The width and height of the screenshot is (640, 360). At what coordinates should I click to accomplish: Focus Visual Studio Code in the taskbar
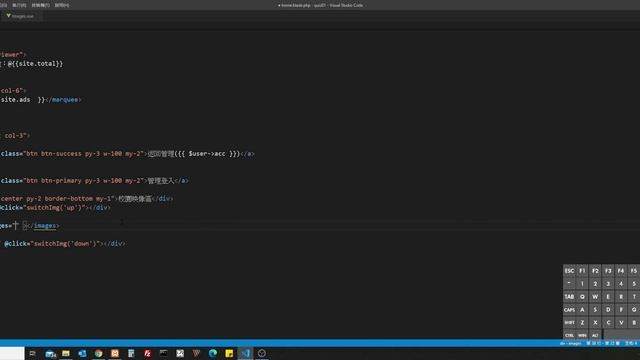tap(245, 353)
